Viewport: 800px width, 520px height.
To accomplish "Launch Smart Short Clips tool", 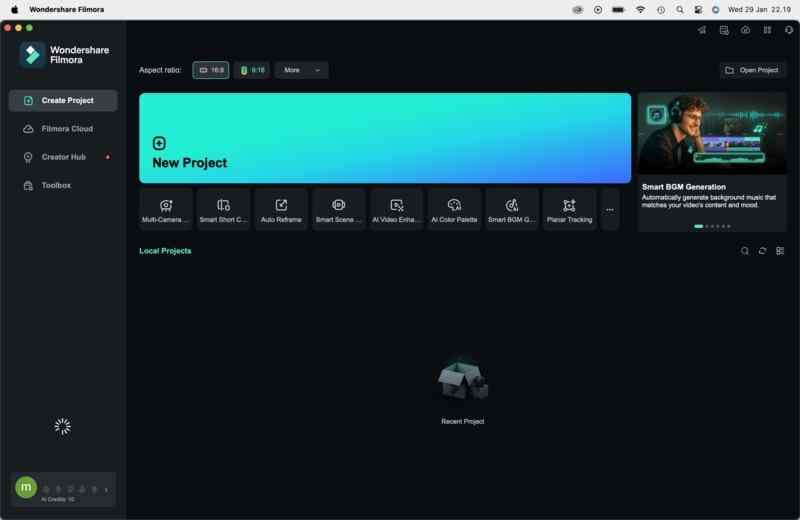I will point(223,210).
